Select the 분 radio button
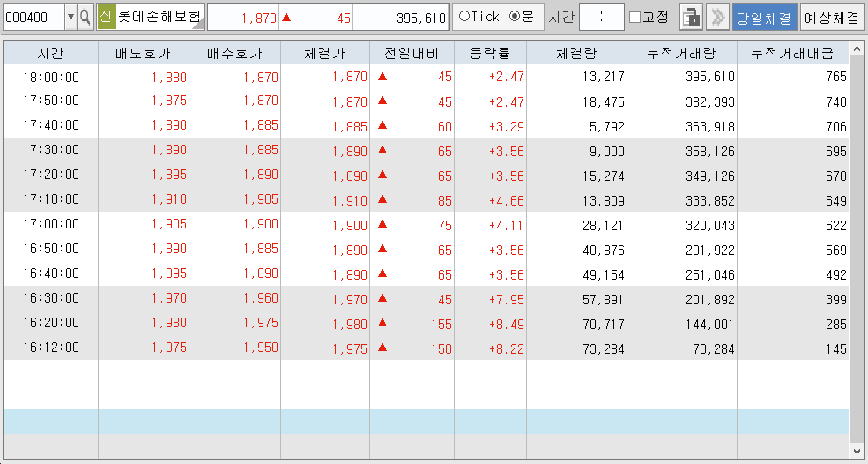Image resolution: width=868 pixels, height=464 pixels. click(515, 17)
